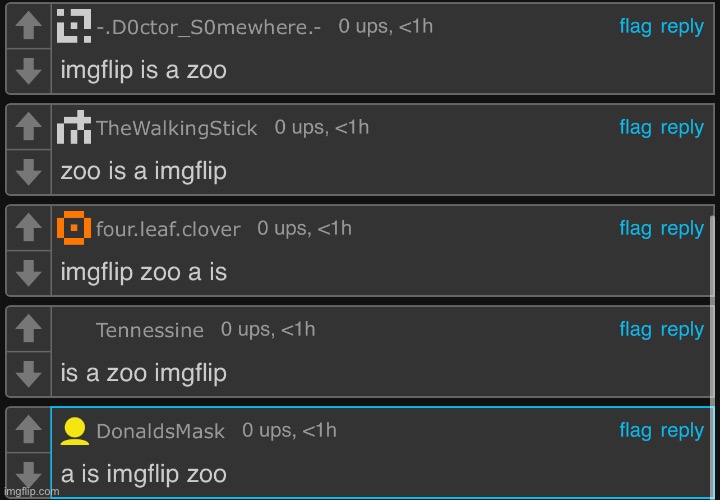Downvote the "is a zoo imgflip" comment
The width and height of the screenshot is (720, 500).
coord(29,374)
